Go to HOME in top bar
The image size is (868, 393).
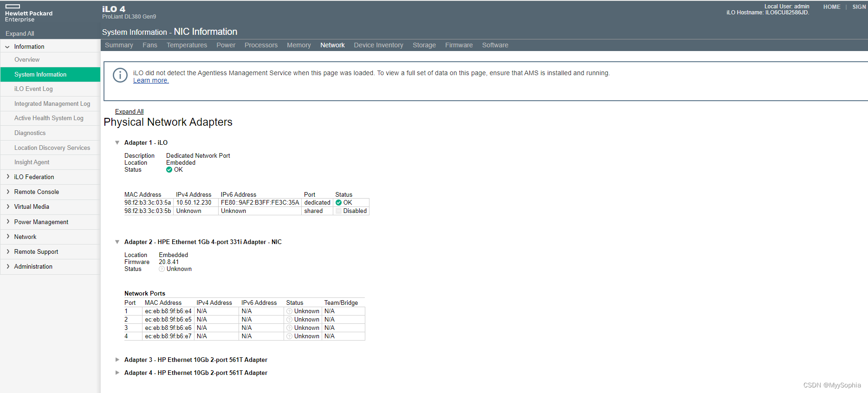pyautogui.click(x=832, y=7)
